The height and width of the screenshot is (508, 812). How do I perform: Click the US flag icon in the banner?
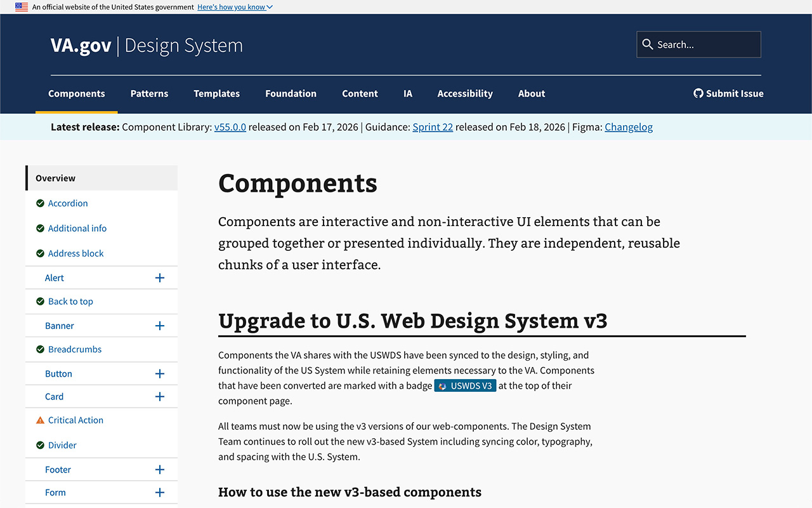click(21, 7)
